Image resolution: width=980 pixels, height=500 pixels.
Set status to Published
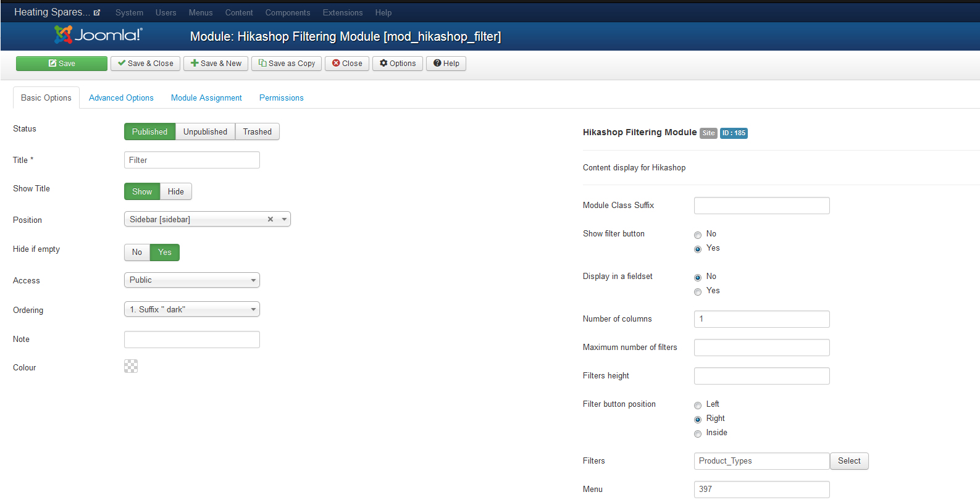click(149, 131)
